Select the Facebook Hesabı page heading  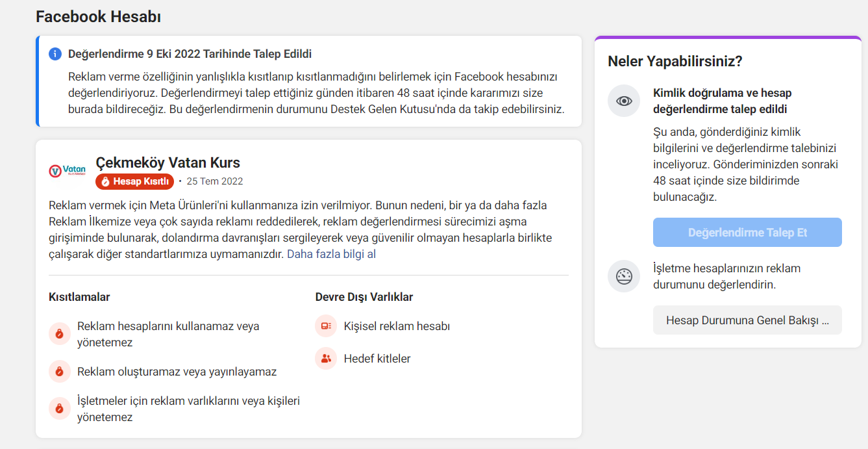pos(99,17)
